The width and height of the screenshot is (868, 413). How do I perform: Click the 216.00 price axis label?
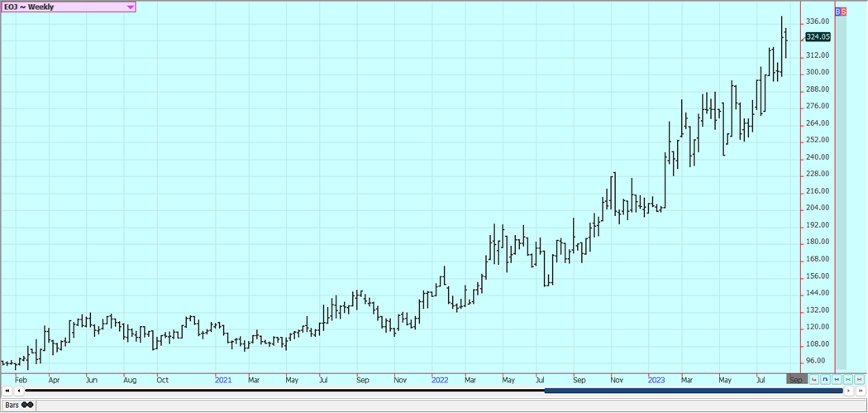pyautogui.click(x=818, y=191)
